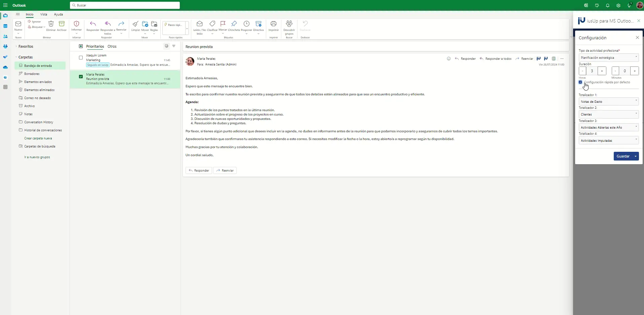The width and height of the screenshot is (644, 315).
Task: Click the Imprimir printer icon
Action: point(274,24)
